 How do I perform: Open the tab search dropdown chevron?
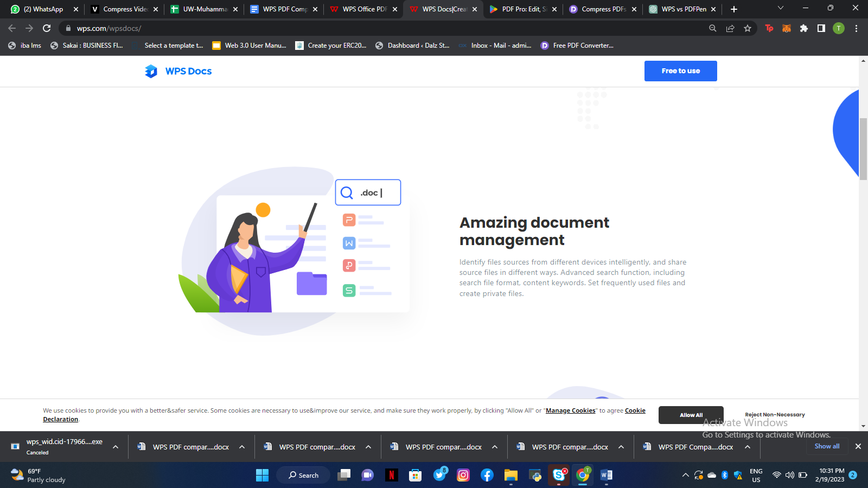tap(781, 8)
